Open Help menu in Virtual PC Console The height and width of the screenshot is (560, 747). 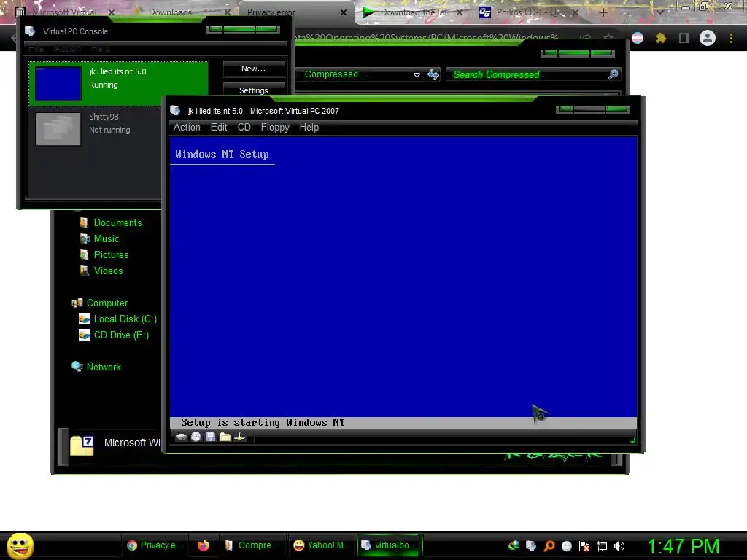[101, 49]
